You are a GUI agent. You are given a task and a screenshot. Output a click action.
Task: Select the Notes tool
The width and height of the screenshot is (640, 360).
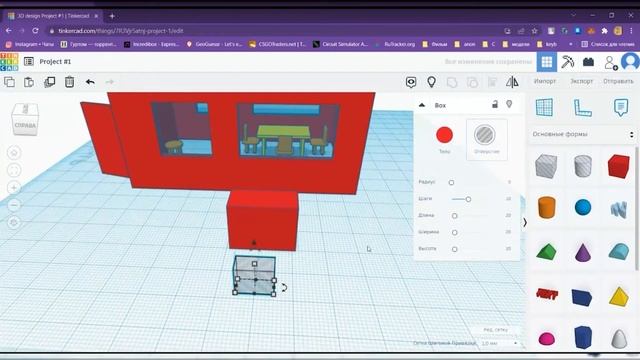pyautogui.click(x=621, y=107)
